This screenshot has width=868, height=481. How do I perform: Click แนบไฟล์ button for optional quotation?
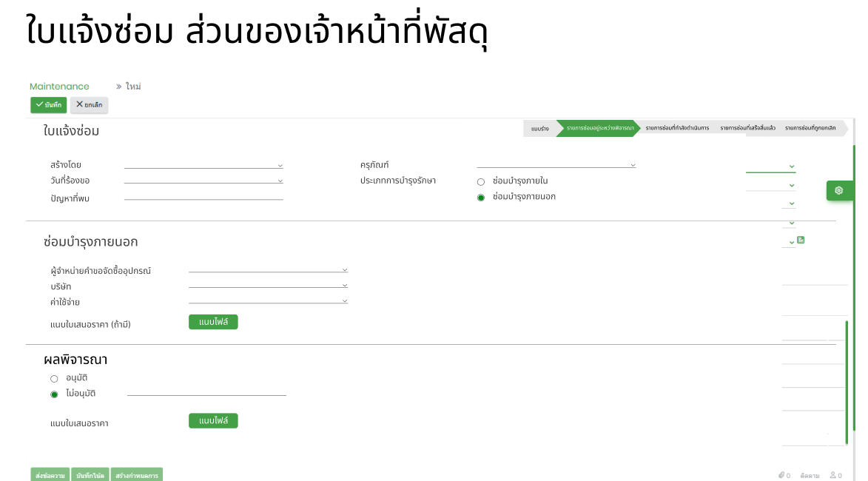[x=213, y=322]
